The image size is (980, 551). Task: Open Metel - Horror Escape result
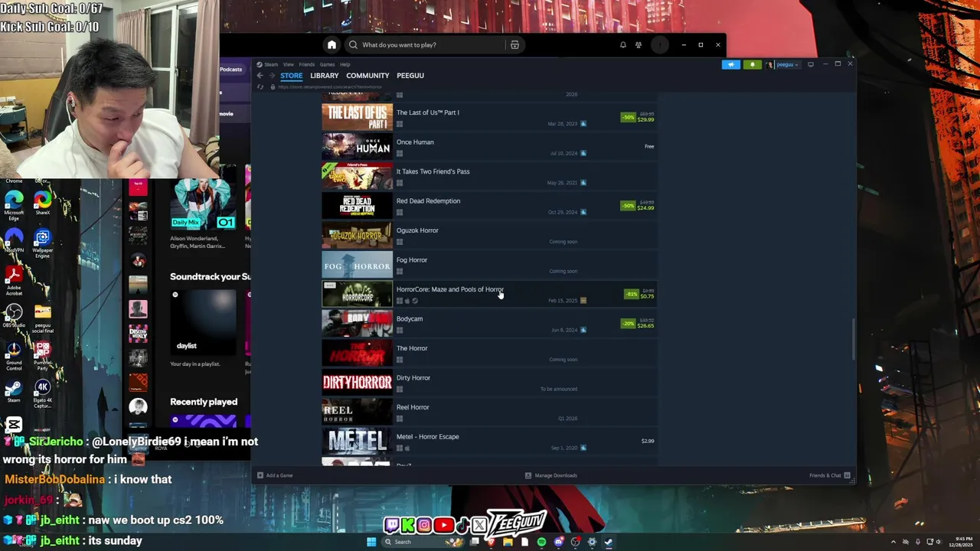(x=489, y=442)
